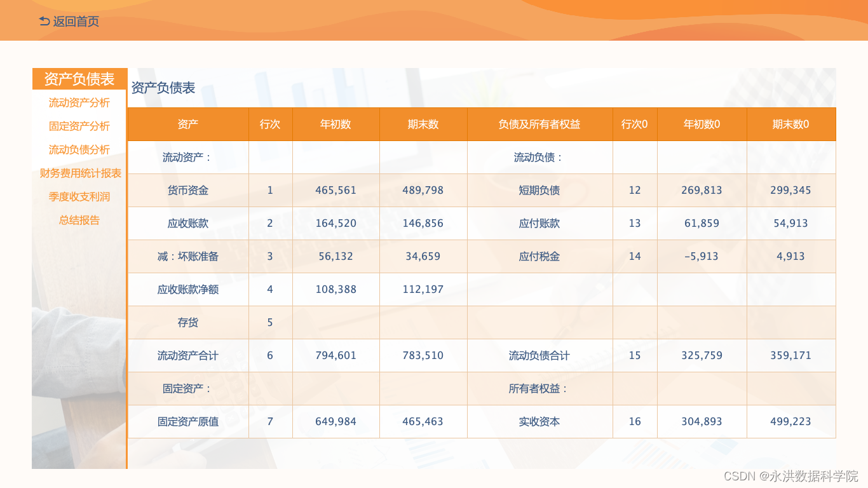
Task: Select the 实收资本 cell
Action: (x=539, y=421)
